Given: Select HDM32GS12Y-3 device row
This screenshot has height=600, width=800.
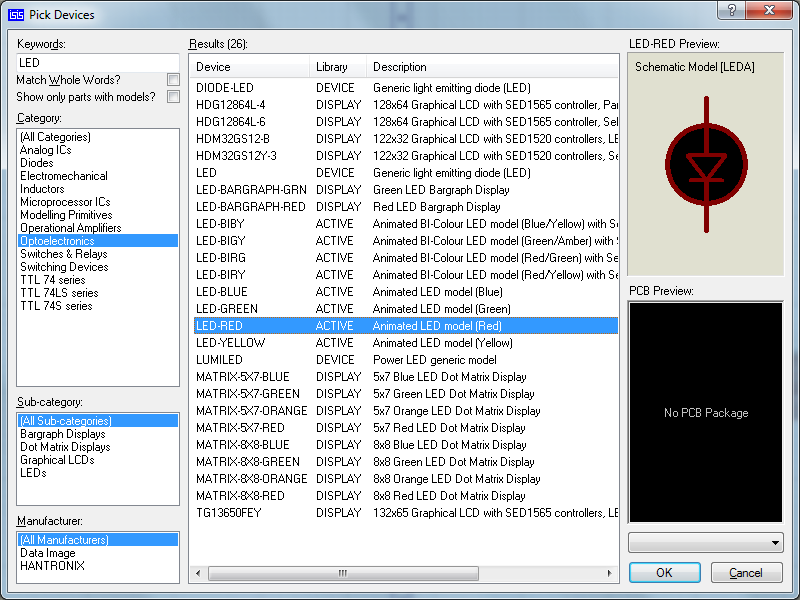Looking at the screenshot, I should [406, 156].
